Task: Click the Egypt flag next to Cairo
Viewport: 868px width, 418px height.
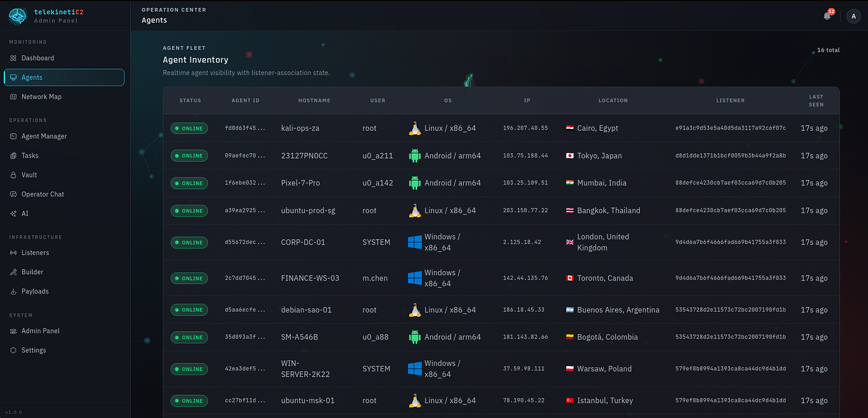Action: [x=570, y=128]
